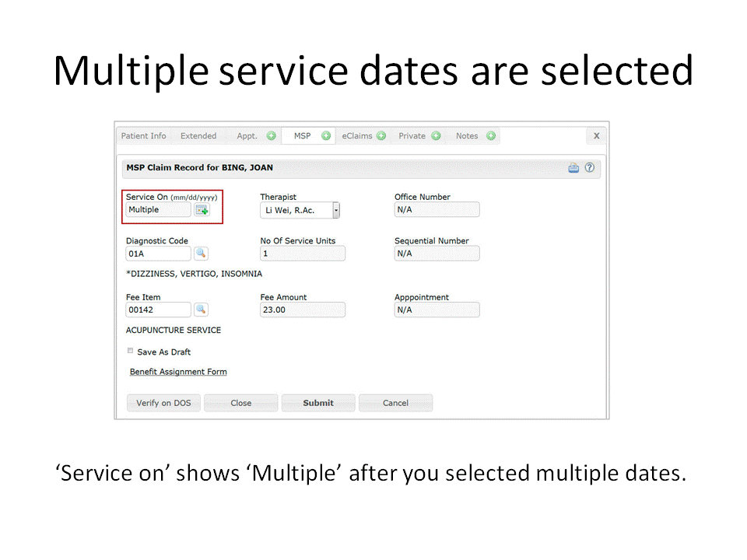Expand the Therapist dropdown
This screenshot has height=560, width=747.
(x=336, y=210)
